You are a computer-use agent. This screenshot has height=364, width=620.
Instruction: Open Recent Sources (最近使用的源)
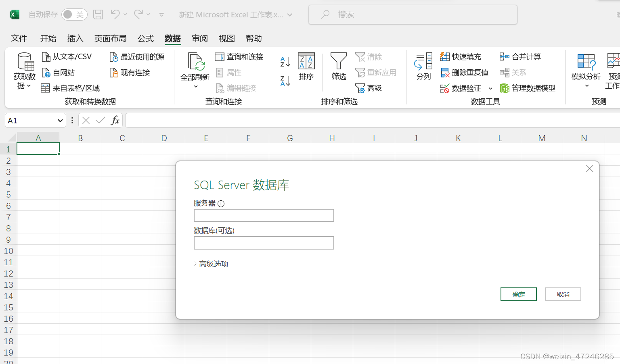click(137, 57)
